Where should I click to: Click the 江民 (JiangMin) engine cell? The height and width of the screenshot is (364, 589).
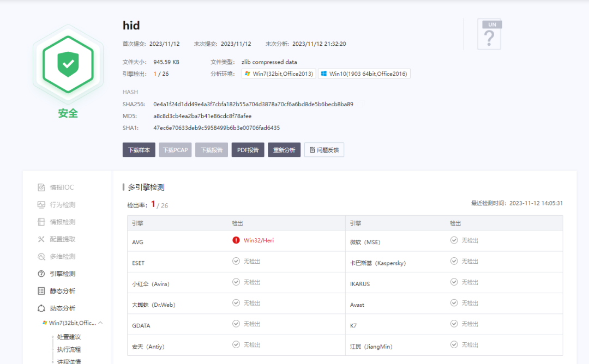point(371,347)
